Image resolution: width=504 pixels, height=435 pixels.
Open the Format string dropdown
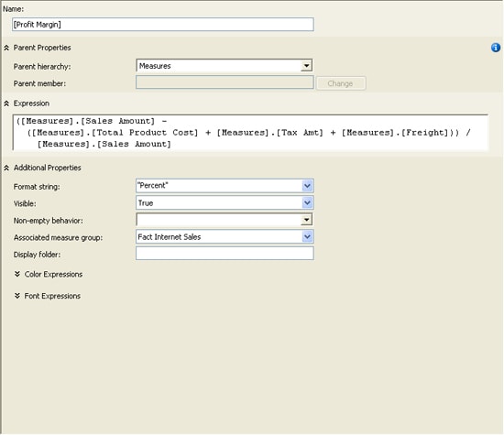pyautogui.click(x=307, y=186)
